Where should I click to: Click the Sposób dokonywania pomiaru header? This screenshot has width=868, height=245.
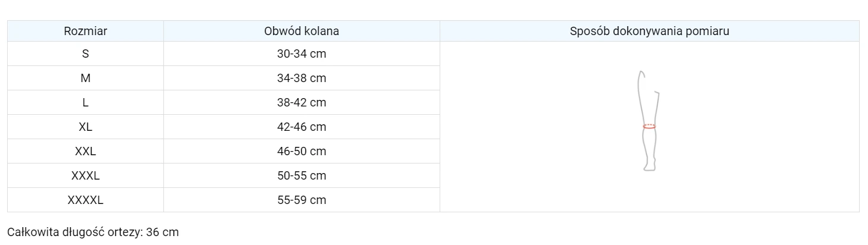click(x=649, y=31)
